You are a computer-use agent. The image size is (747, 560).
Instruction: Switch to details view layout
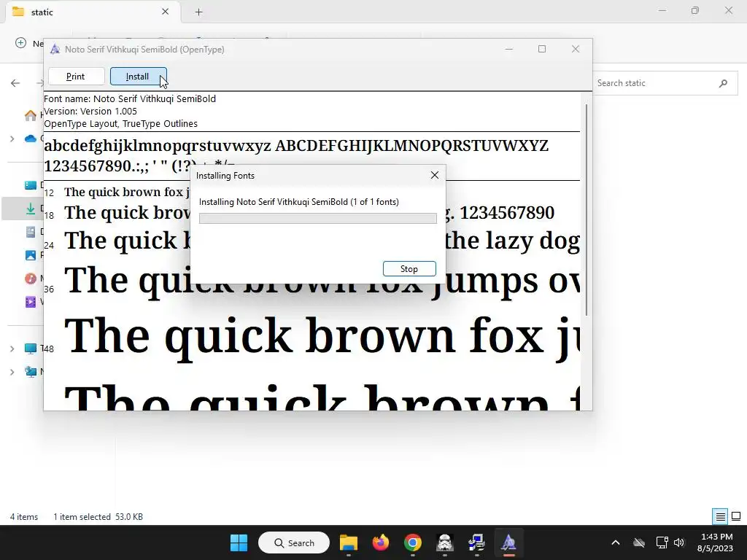tap(720, 516)
